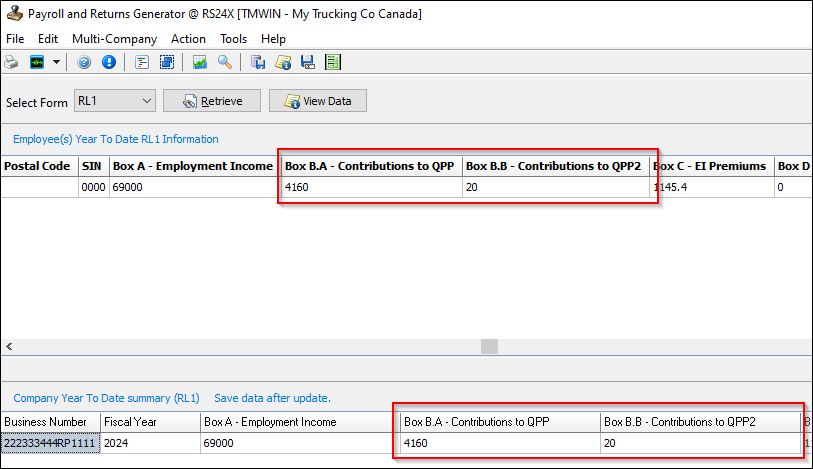The image size is (813, 469).
Task: Click the dashed selection box toolbar icon
Action: [167, 62]
